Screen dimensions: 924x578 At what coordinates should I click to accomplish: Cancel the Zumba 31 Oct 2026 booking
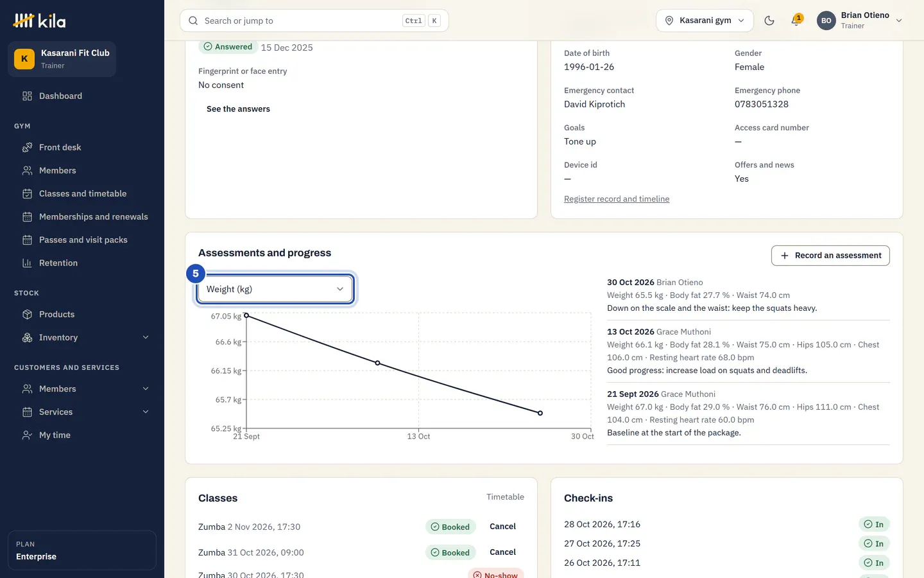point(502,552)
